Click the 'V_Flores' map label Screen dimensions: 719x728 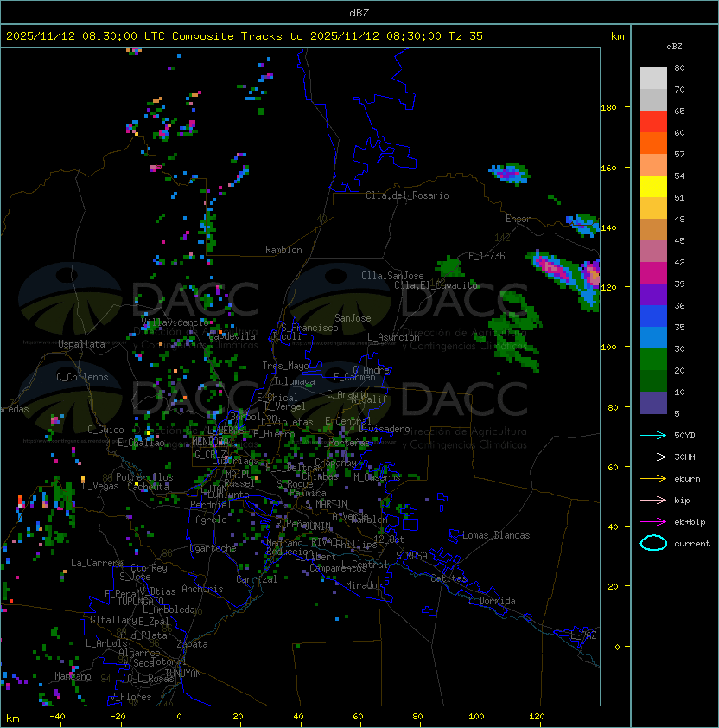[130, 697]
